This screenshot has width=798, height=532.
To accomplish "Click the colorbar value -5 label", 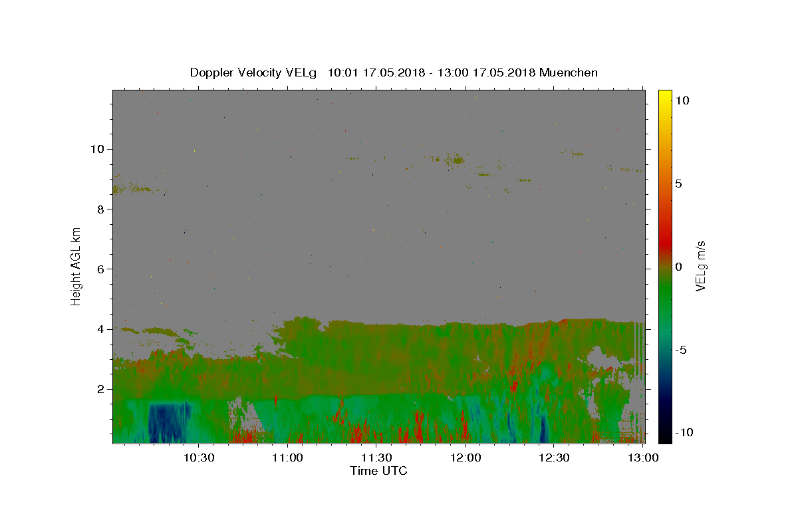I will coord(681,350).
